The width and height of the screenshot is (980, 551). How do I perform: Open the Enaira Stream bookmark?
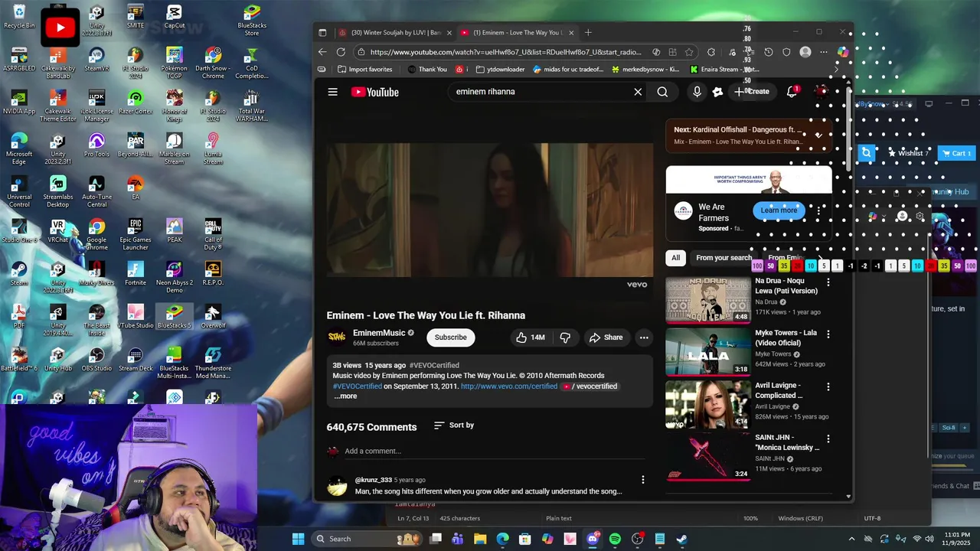tap(724, 69)
